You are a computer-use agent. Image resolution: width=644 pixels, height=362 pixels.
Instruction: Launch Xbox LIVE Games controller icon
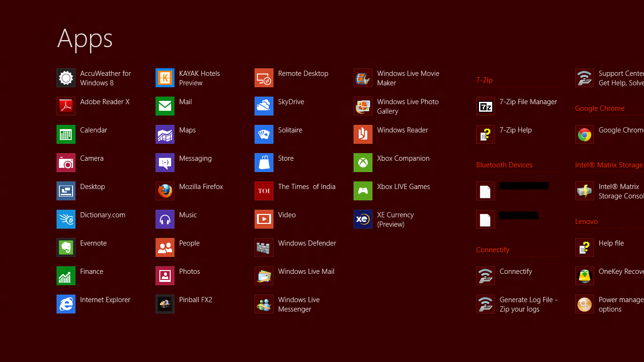(363, 191)
